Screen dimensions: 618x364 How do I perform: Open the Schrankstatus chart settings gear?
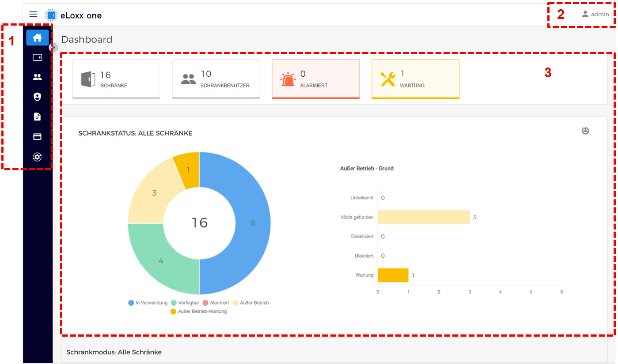[585, 131]
